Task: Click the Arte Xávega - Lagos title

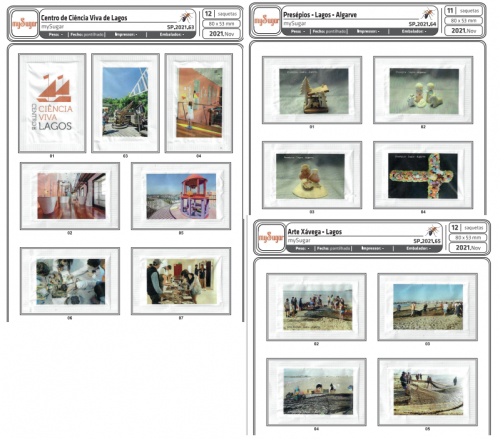Action: click(315, 232)
